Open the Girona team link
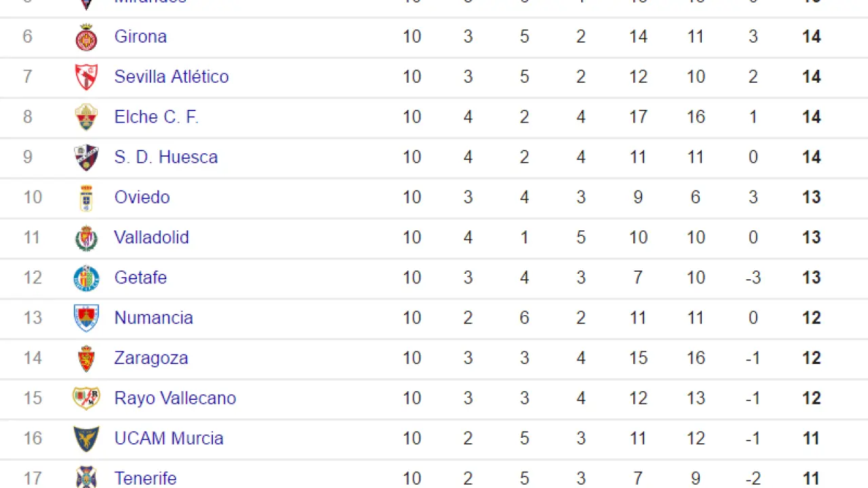Viewport: 868px width, 488px height. [x=140, y=37]
